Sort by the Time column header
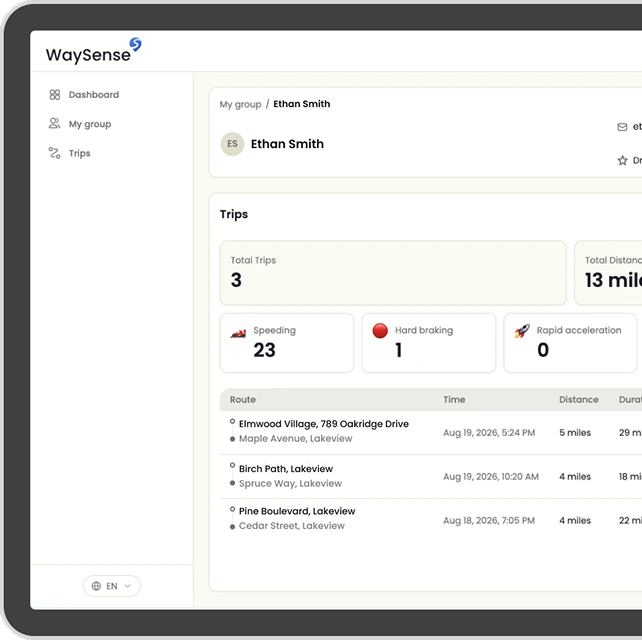This screenshot has width=642, height=640. pyautogui.click(x=454, y=400)
